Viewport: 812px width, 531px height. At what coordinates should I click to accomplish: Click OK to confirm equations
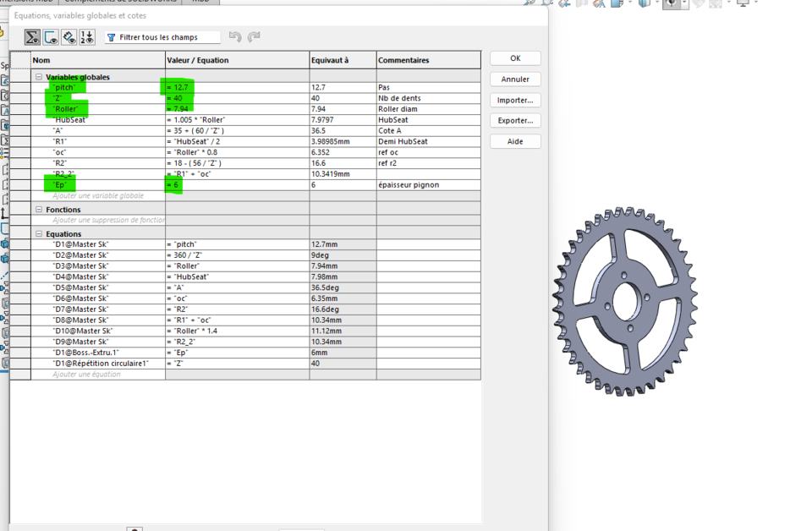click(x=515, y=58)
